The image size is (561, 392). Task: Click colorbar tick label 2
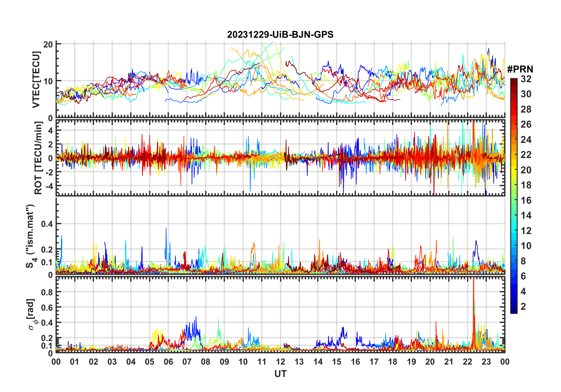pos(523,307)
